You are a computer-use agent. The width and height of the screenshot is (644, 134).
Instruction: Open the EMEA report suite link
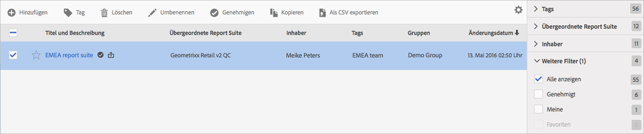pyautogui.click(x=69, y=55)
